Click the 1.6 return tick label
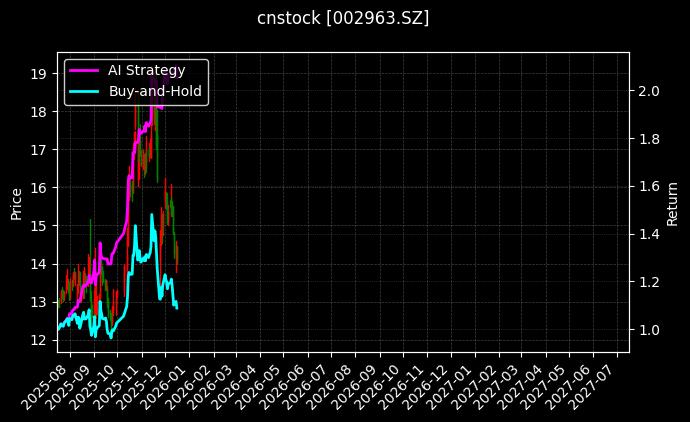Screen dimensions: 690x422 coord(649,187)
